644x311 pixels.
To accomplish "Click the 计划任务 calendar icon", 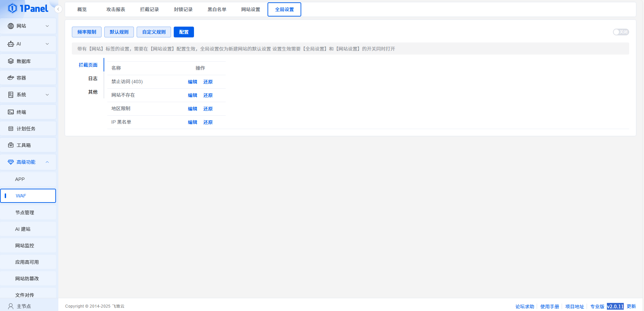I will pyautogui.click(x=11, y=129).
